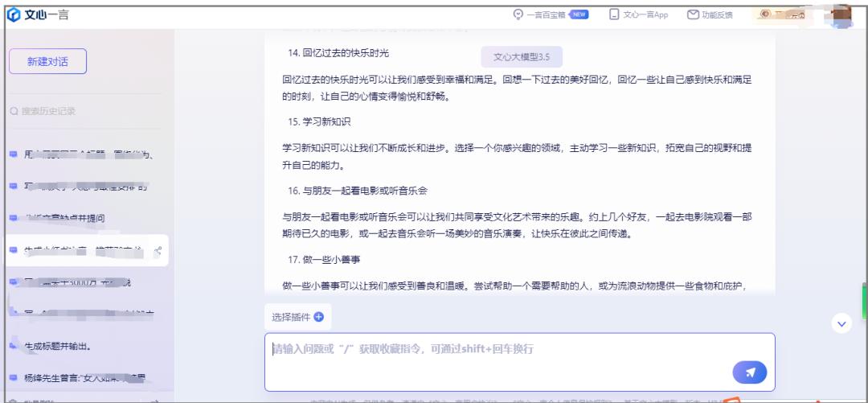Click chat icon beside 杨绛先生曾言 conversation
This screenshot has height=403, width=868.
coord(14,377)
